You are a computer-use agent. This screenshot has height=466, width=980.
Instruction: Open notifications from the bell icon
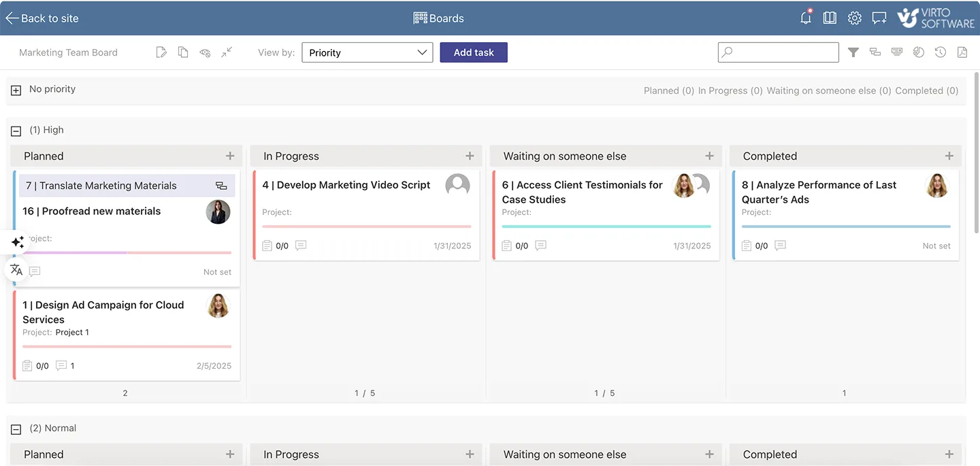pyautogui.click(x=805, y=18)
